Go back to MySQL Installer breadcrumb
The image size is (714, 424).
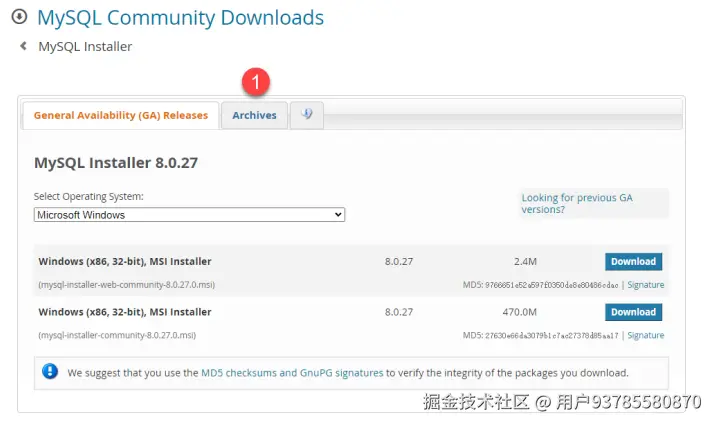85,46
